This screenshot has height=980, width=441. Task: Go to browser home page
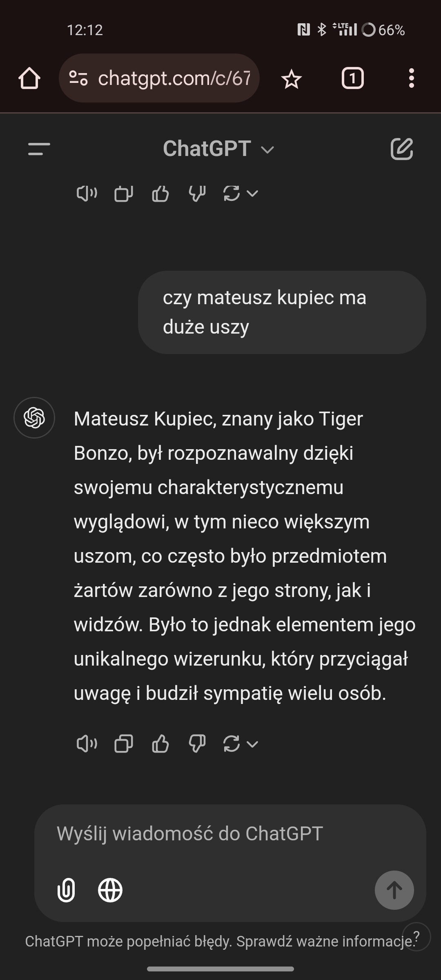pos(29,78)
